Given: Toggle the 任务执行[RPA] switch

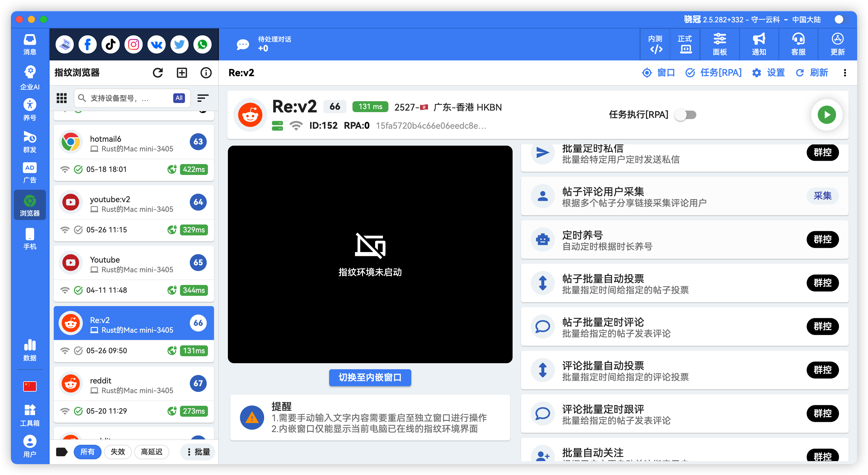Looking at the screenshot, I should click(x=686, y=115).
